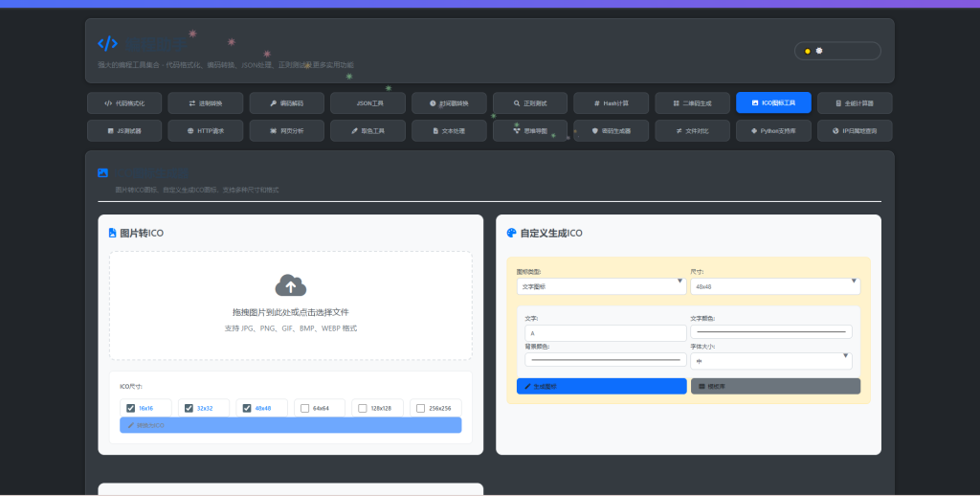The image size is (980, 496).
Task: Switch to the JSON工具 tab
Action: (367, 103)
